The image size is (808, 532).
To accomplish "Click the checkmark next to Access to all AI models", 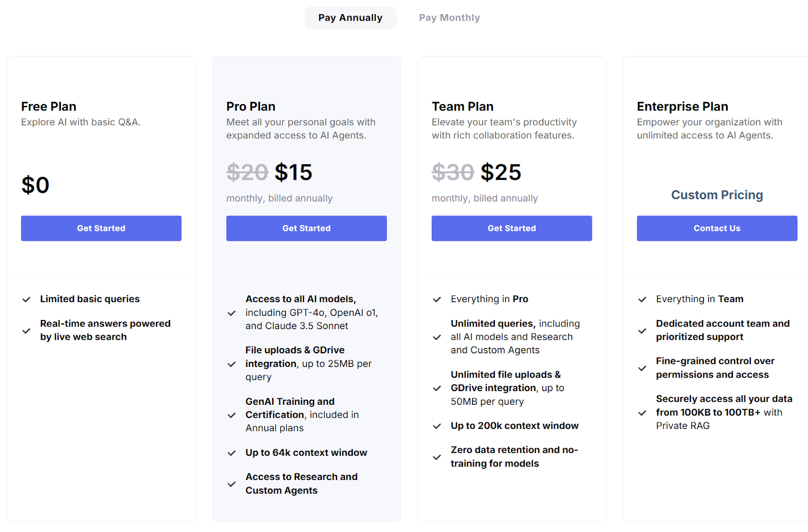I will [232, 313].
